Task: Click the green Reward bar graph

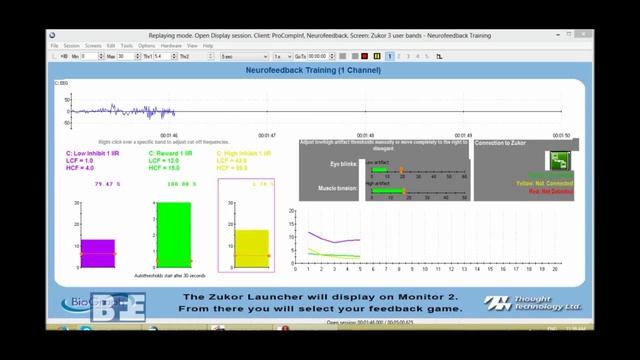Action: [x=174, y=235]
